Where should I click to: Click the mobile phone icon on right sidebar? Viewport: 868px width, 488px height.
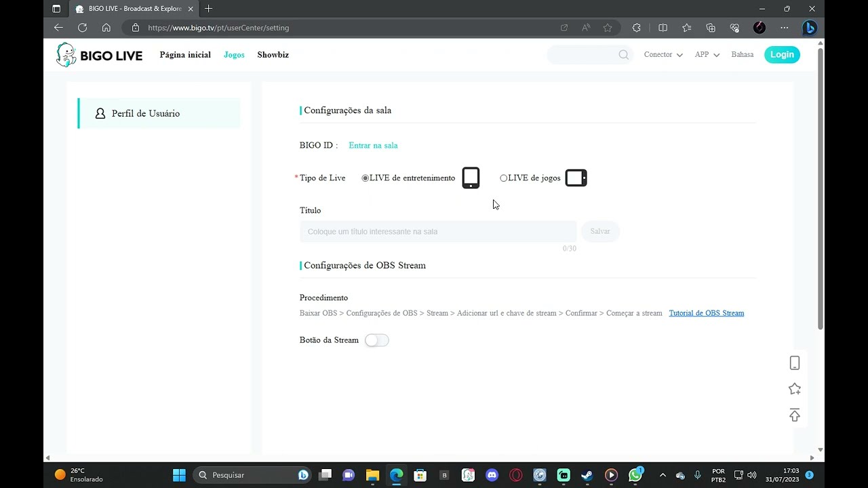click(795, 363)
